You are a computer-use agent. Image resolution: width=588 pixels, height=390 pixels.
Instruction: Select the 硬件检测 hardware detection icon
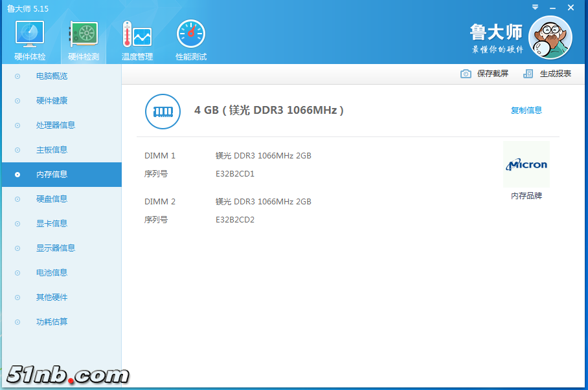coord(84,34)
